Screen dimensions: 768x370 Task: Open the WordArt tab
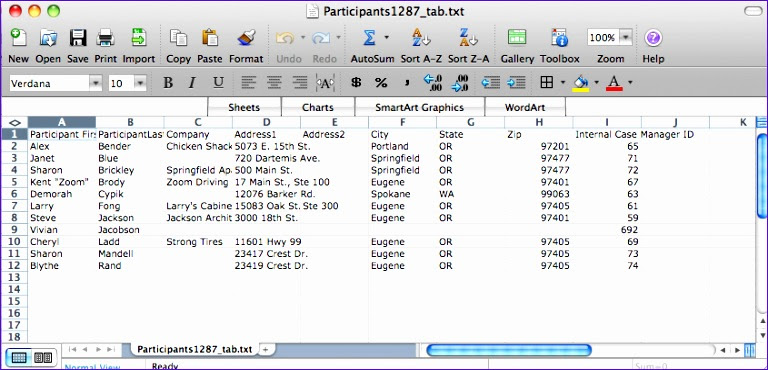coord(525,107)
